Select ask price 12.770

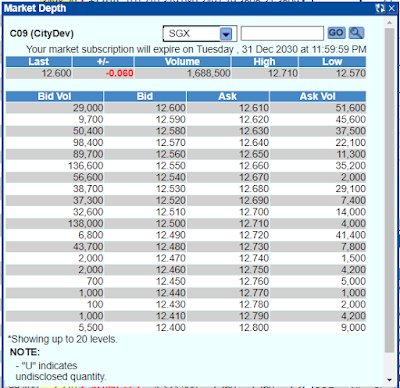click(254, 293)
